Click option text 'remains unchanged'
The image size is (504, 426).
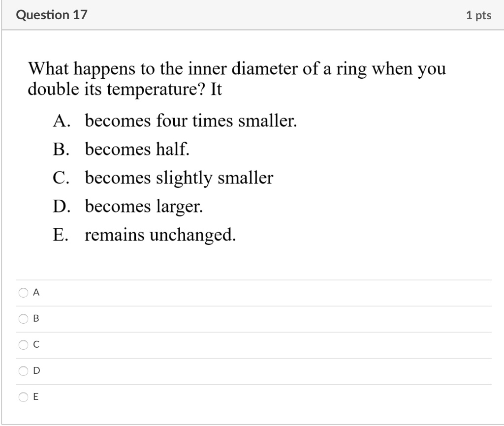(160, 235)
